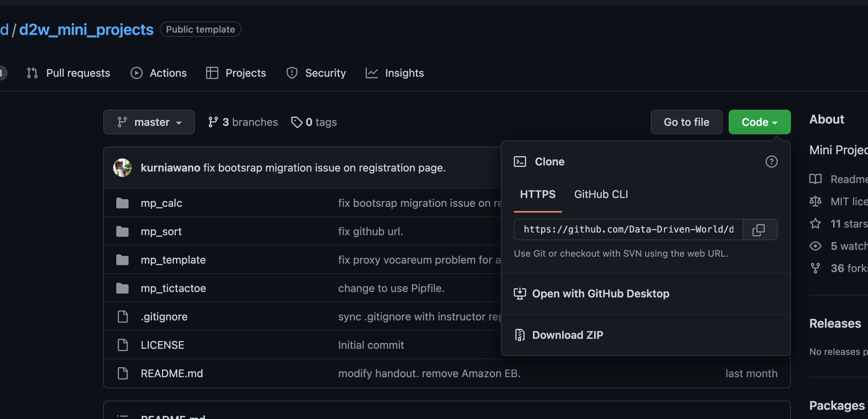Open kurniawano's profile link
The width and height of the screenshot is (868, 419).
170,168
